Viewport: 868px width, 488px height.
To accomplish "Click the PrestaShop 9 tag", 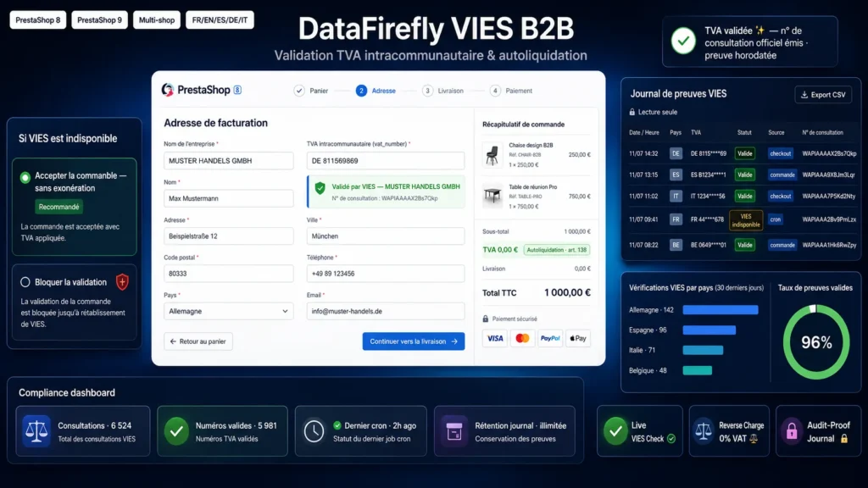I will tap(99, 20).
